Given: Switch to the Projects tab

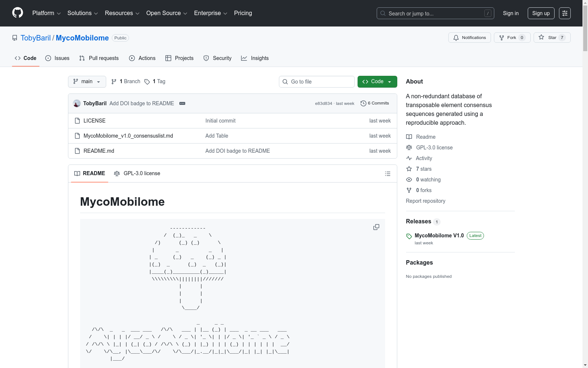Looking at the screenshot, I should (x=179, y=58).
